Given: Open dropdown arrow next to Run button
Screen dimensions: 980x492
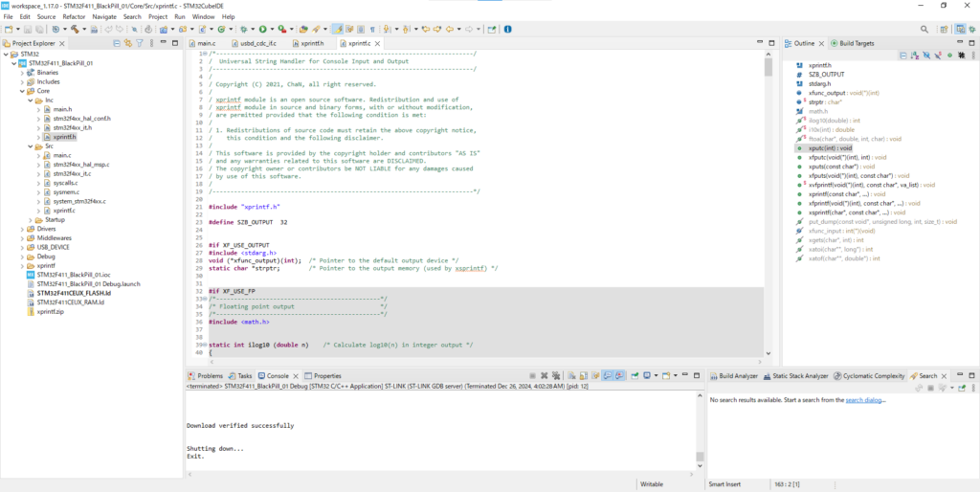Looking at the screenshot, I should tap(272, 29).
